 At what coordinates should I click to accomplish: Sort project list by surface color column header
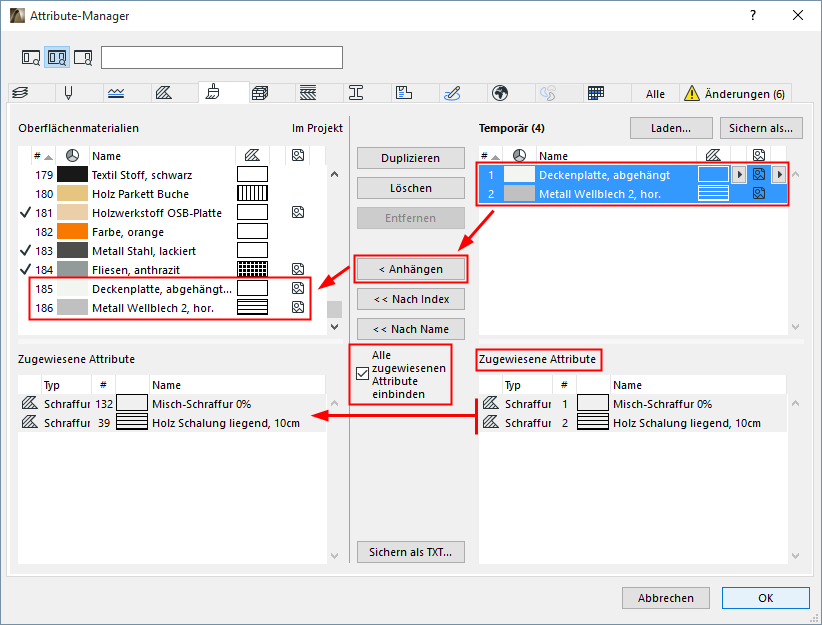(72, 156)
